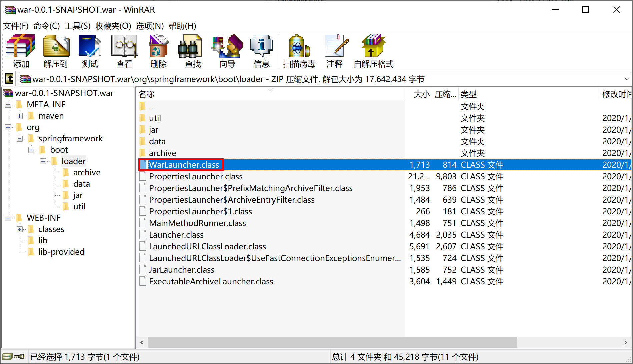This screenshot has height=364, width=633.
Task: Collapse the springframework tree node
Action: [20, 139]
